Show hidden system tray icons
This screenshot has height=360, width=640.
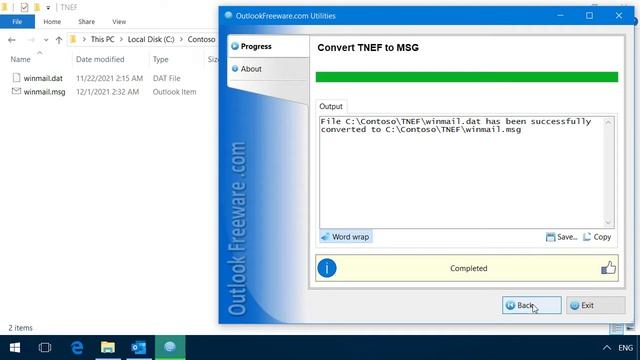click(x=607, y=348)
